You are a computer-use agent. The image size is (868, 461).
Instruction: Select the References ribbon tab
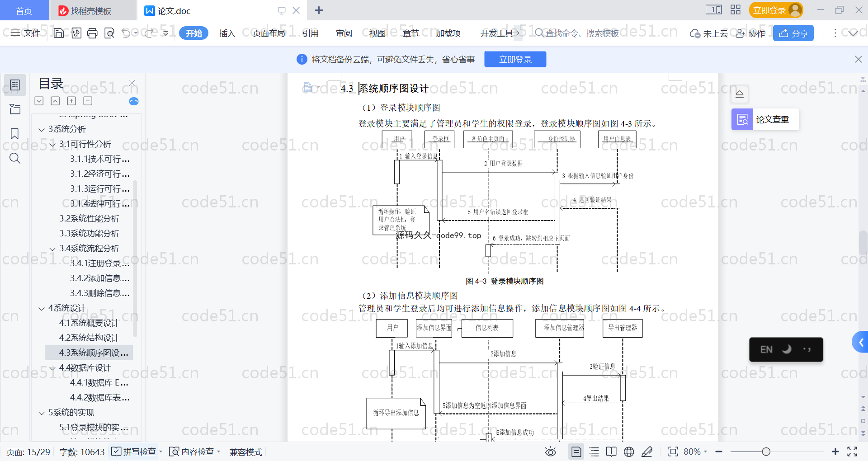[x=310, y=33]
